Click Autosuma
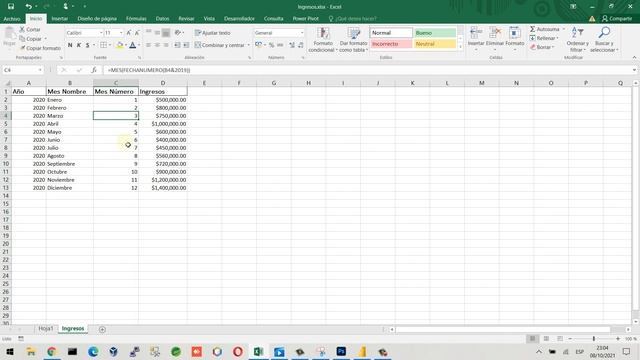This screenshot has height=360, width=640. click(x=545, y=29)
